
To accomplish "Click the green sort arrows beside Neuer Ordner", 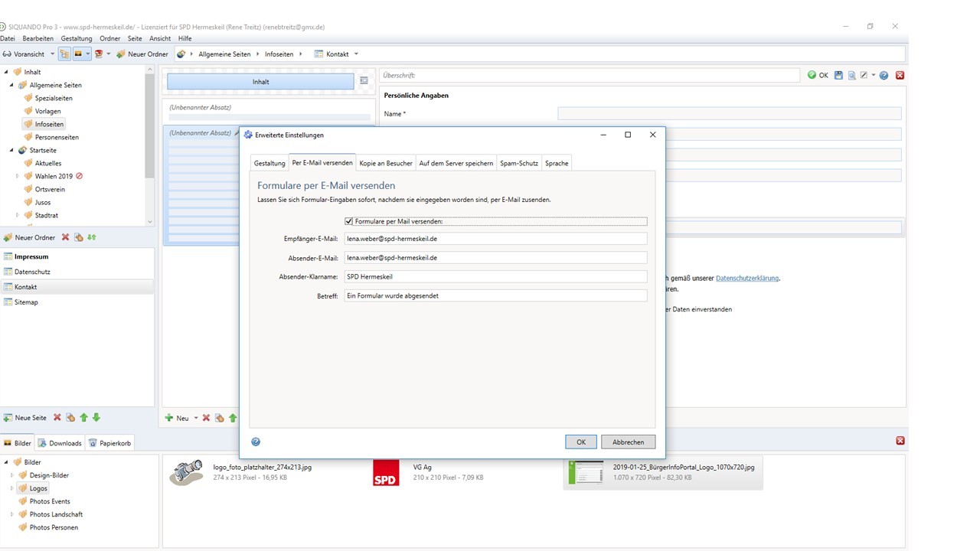I will tap(92, 238).
